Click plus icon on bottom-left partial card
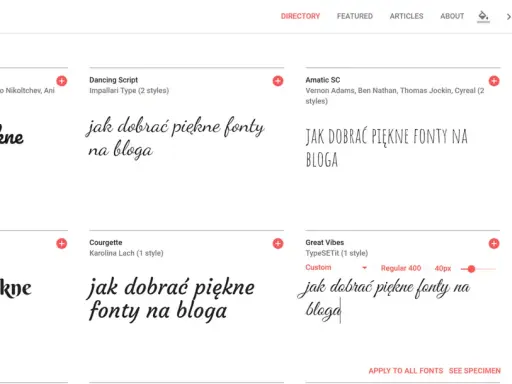 (x=61, y=244)
